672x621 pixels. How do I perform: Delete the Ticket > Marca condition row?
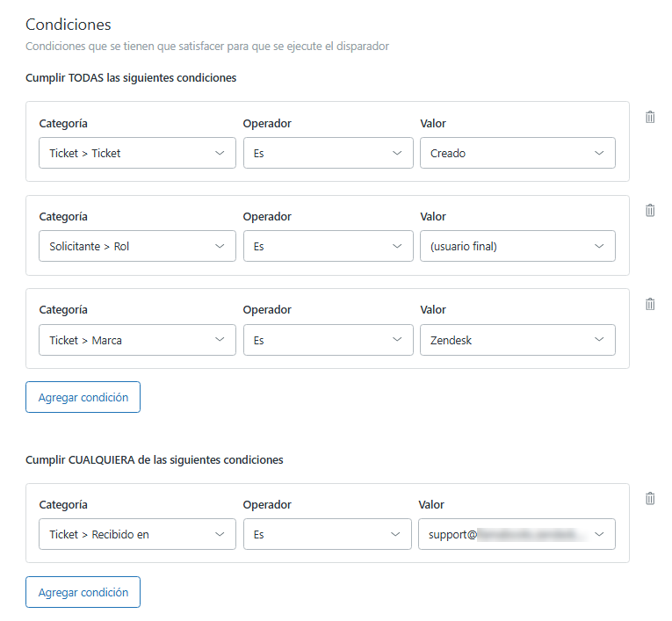[x=650, y=304]
